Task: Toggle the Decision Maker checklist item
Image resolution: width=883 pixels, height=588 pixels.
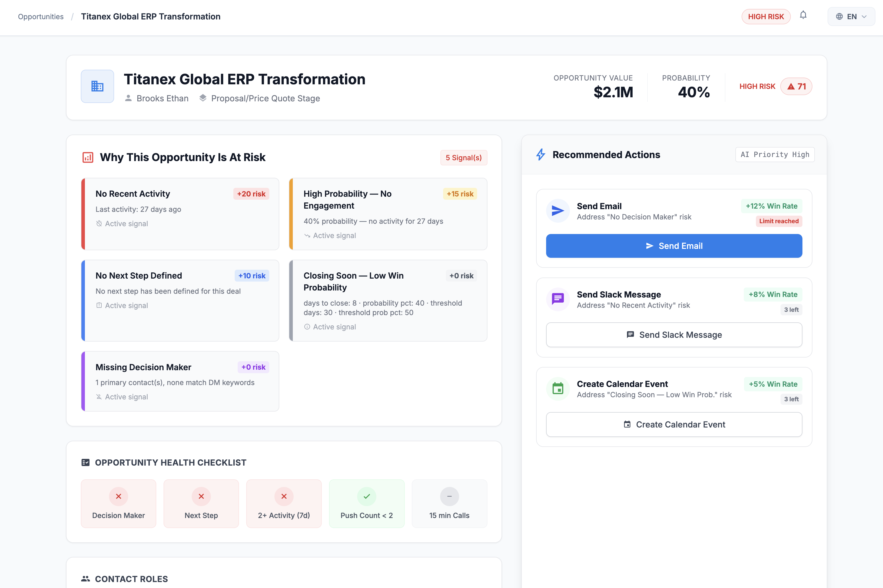Action: pyautogui.click(x=118, y=504)
